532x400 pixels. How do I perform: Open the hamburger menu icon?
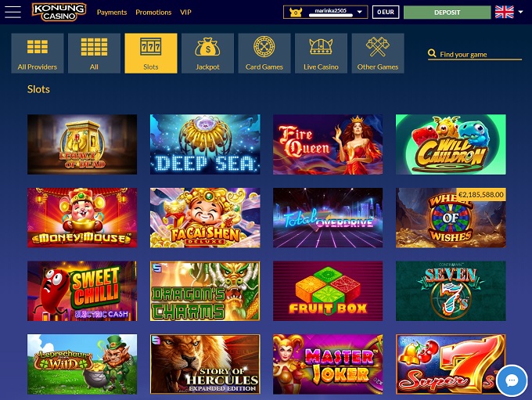click(x=13, y=12)
